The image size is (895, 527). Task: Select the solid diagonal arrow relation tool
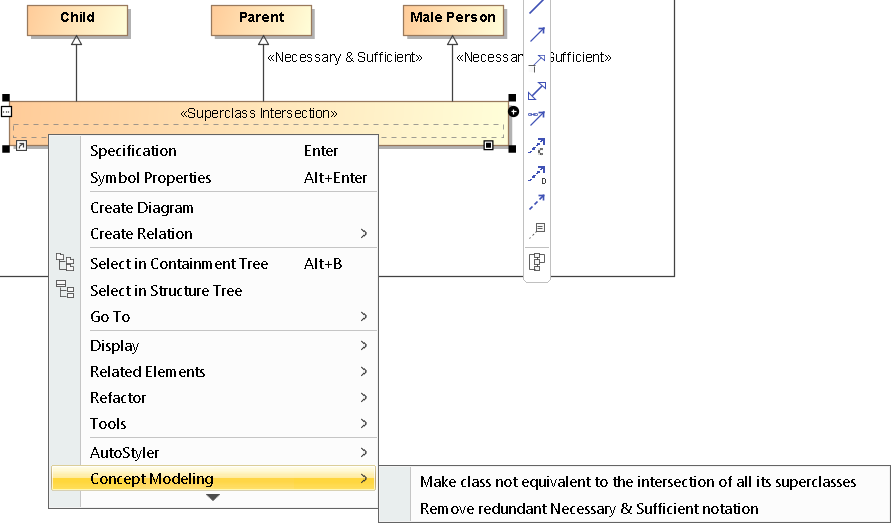point(537,35)
